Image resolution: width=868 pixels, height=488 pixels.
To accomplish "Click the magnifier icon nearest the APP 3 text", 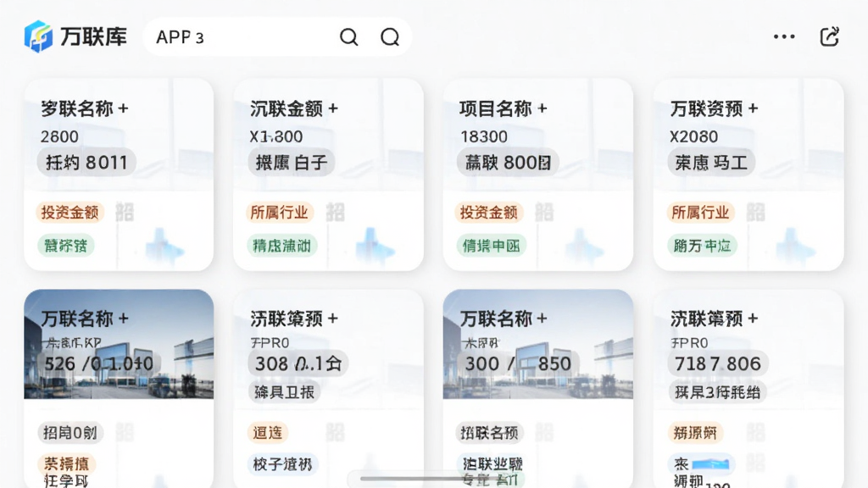I will [x=348, y=37].
